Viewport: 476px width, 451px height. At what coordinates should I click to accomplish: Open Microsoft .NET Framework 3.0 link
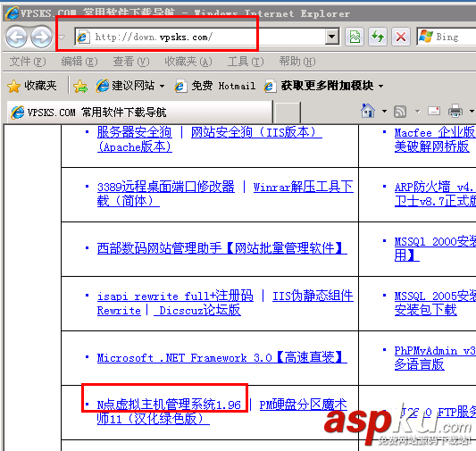[x=221, y=357]
